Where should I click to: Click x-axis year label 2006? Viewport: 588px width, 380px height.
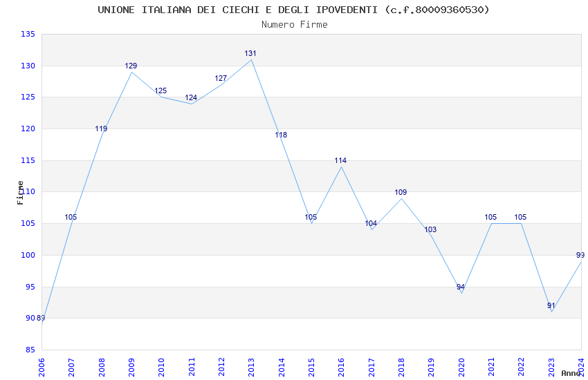pyautogui.click(x=42, y=368)
